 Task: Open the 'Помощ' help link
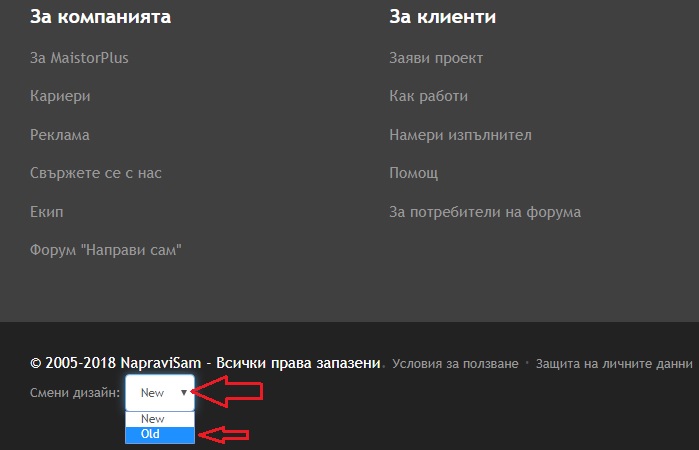point(414,173)
